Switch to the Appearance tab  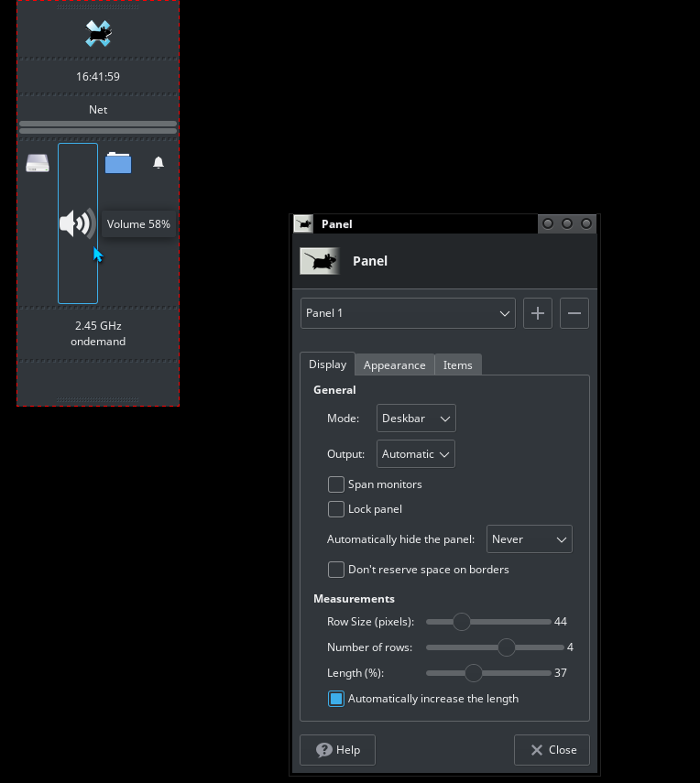(x=394, y=364)
